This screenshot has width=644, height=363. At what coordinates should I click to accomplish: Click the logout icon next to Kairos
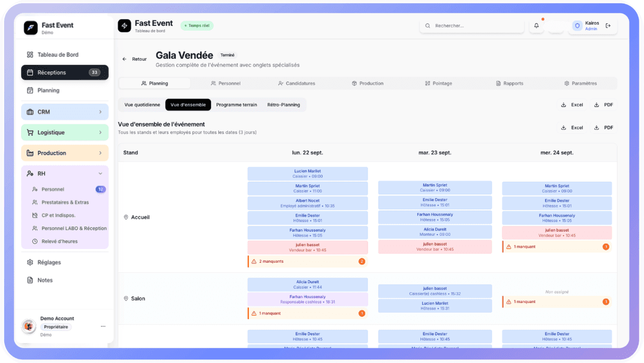pos(608,25)
